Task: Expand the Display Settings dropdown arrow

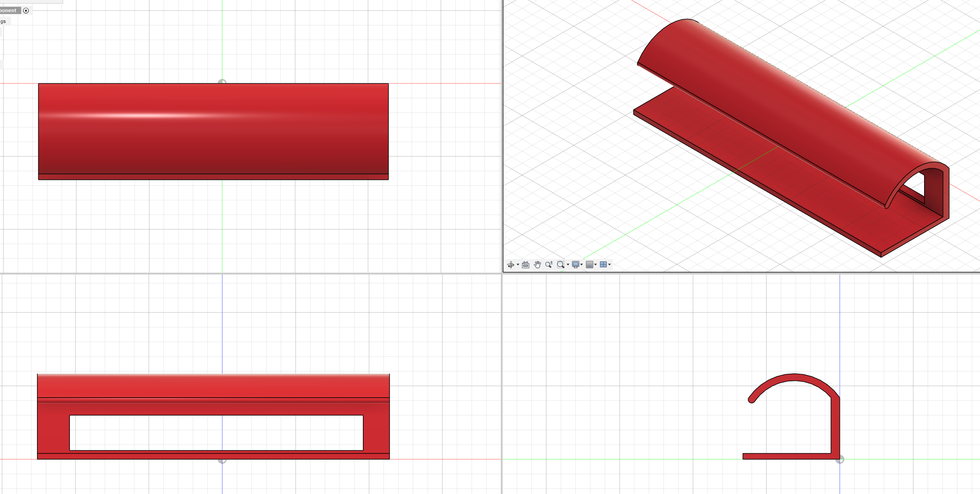Action: (582, 265)
